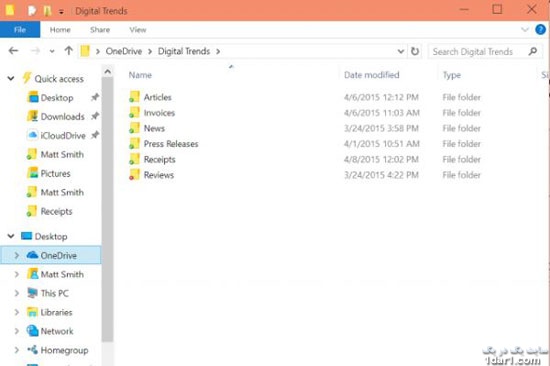Click the Libraries icon in sidebar
Image resolution: width=550 pixels, height=366 pixels.
[x=32, y=312]
